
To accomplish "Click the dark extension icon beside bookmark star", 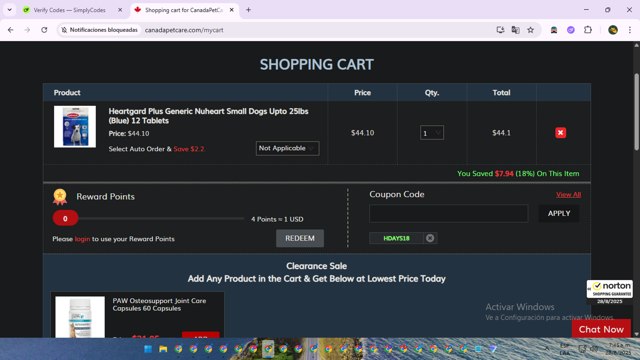I will click(x=554, y=30).
